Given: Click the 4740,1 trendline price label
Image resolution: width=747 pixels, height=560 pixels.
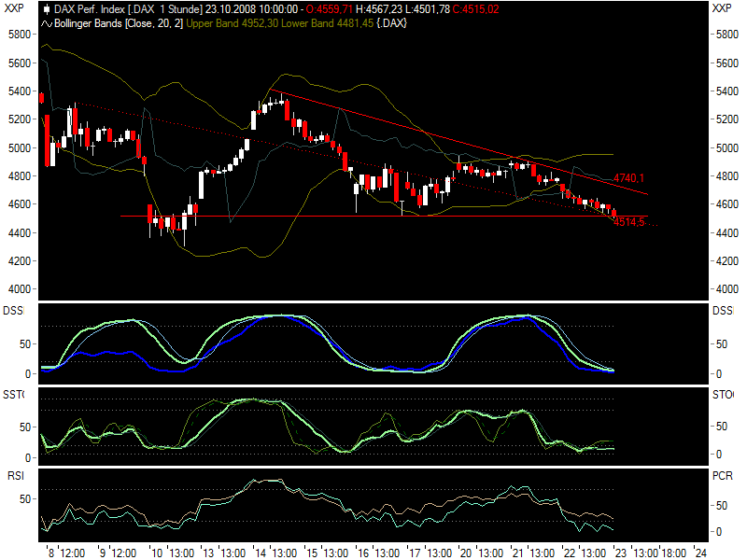Looking at the screenshot, I should pyautogui.click(x=628, y=178).
